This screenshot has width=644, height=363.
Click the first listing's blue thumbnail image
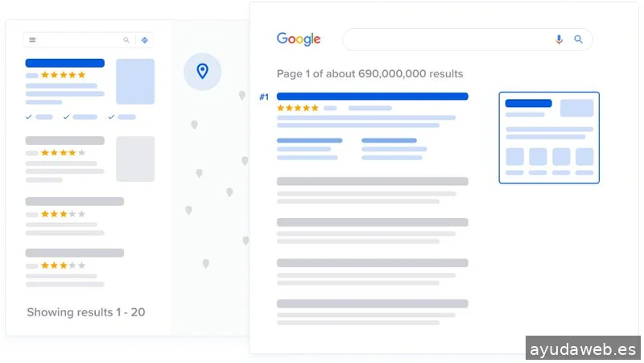click(x=135, y=81)
